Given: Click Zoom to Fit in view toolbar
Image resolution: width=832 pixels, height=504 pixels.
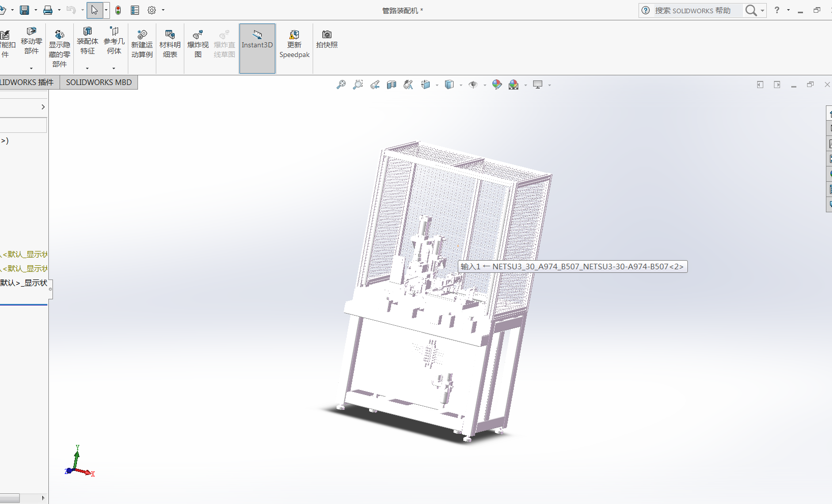Looking at the screenshot, I should [x=341, y=85].
